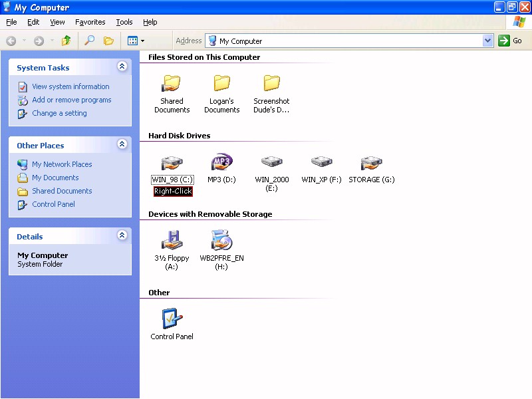This screenshot has height=399, width=532.
Task: Open the Tools menu
Action: pyautogui.click(x=124, y=22)
